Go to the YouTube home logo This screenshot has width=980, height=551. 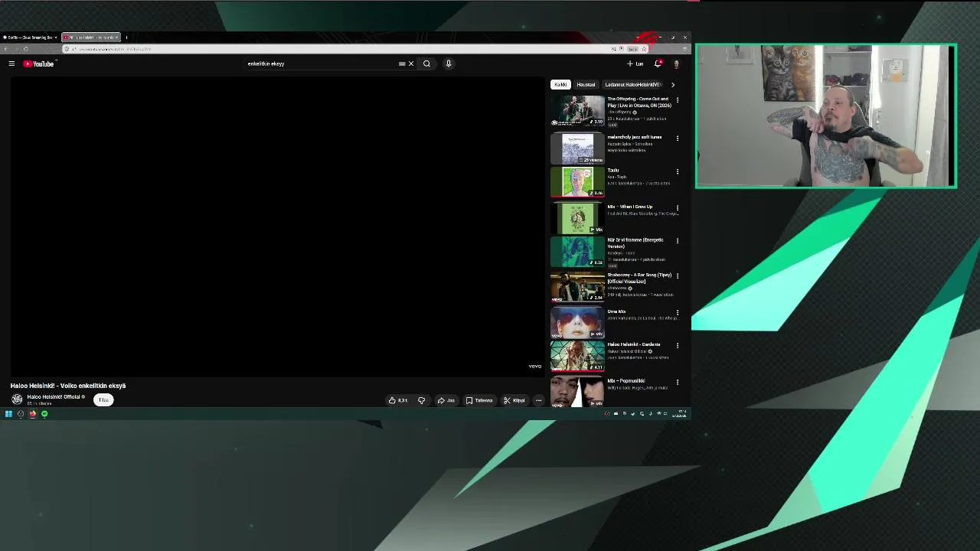[39, 64]
